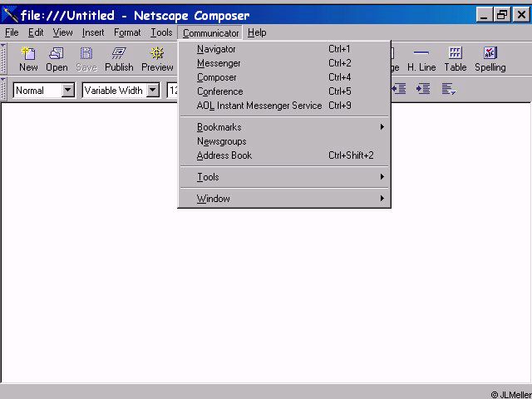
Task: Choose Messenger from the Communicator menu
Action: [284, 63]
